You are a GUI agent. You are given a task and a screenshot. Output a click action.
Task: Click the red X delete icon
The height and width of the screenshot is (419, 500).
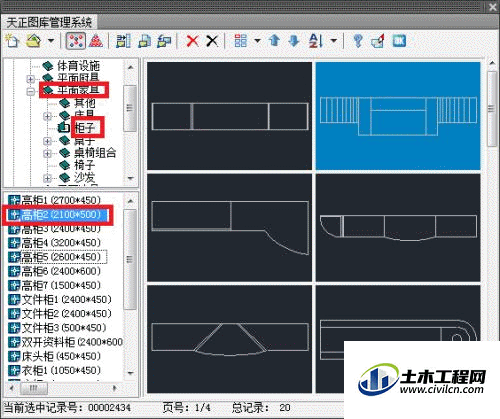pos(192,41)
